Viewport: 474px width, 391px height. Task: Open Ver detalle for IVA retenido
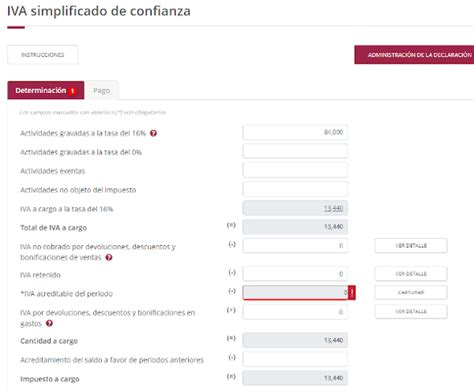tap(411, 274)
